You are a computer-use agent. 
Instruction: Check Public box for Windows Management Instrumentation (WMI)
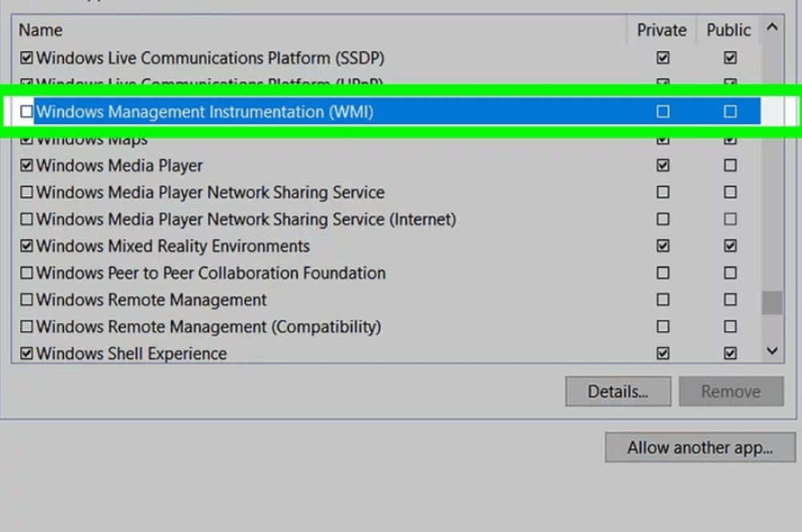pos(731,111)
